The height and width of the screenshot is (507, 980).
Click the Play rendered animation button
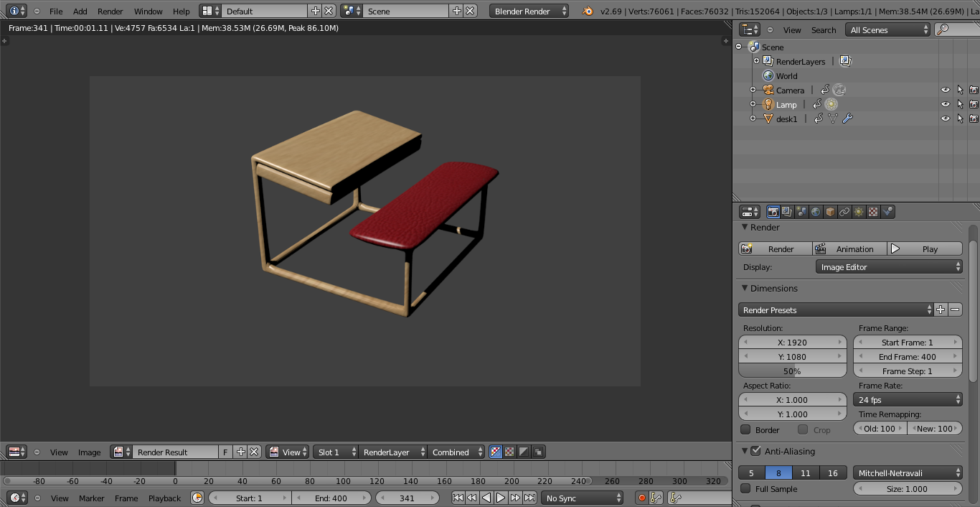click(925, 248)
